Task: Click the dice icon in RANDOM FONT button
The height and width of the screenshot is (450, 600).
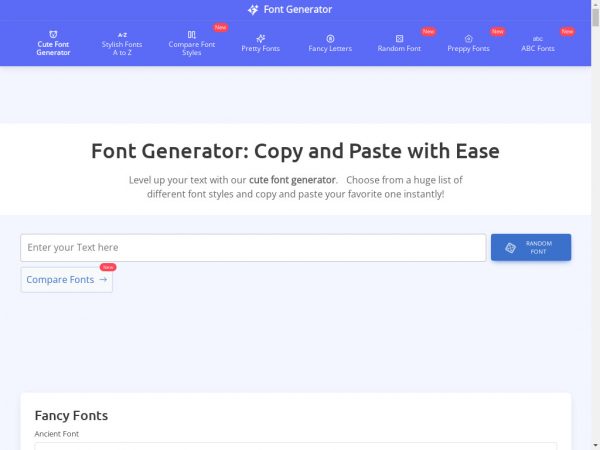Action: point(510,248)
